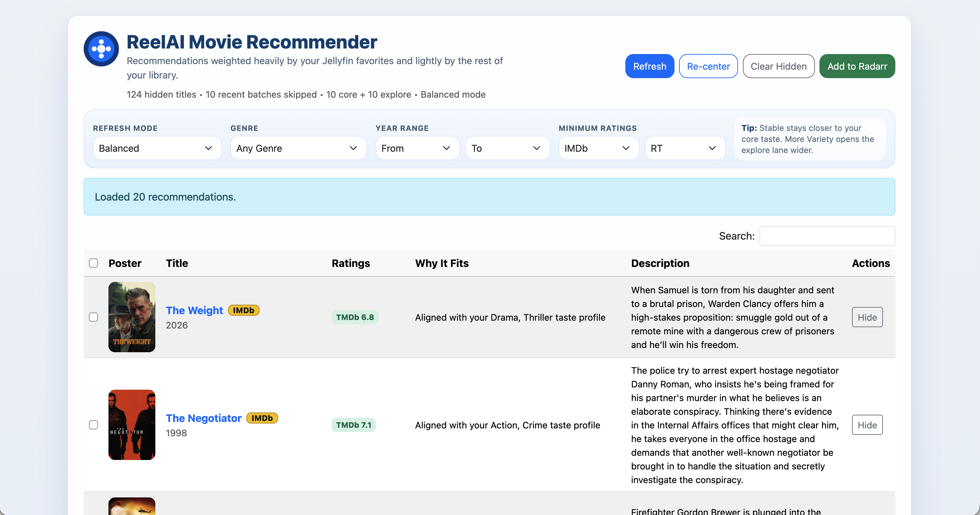
Task: Open The Weight poster thumbnail
Action: point(132,317)
